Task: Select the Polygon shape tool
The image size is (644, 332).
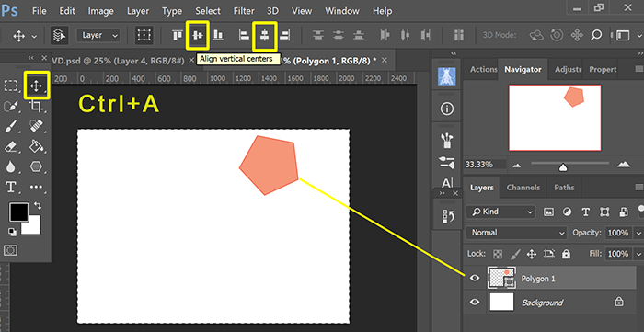Action: click(x=36, y=166)
